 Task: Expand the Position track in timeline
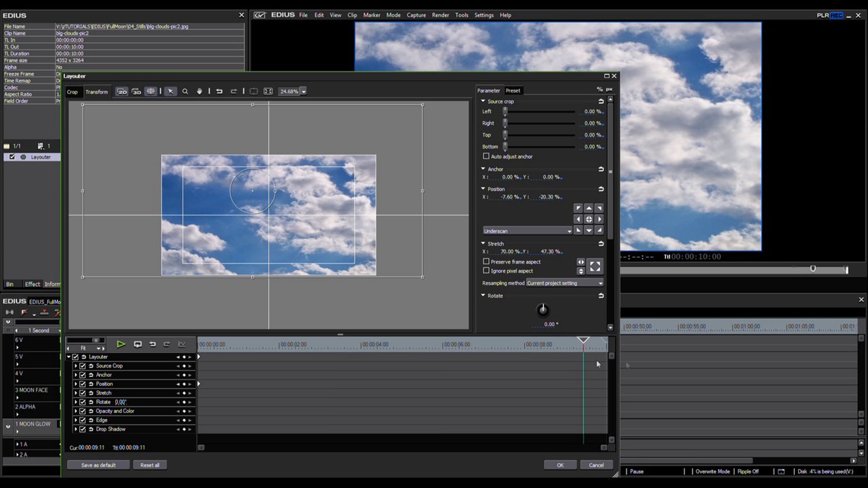(x=76, y=384)
